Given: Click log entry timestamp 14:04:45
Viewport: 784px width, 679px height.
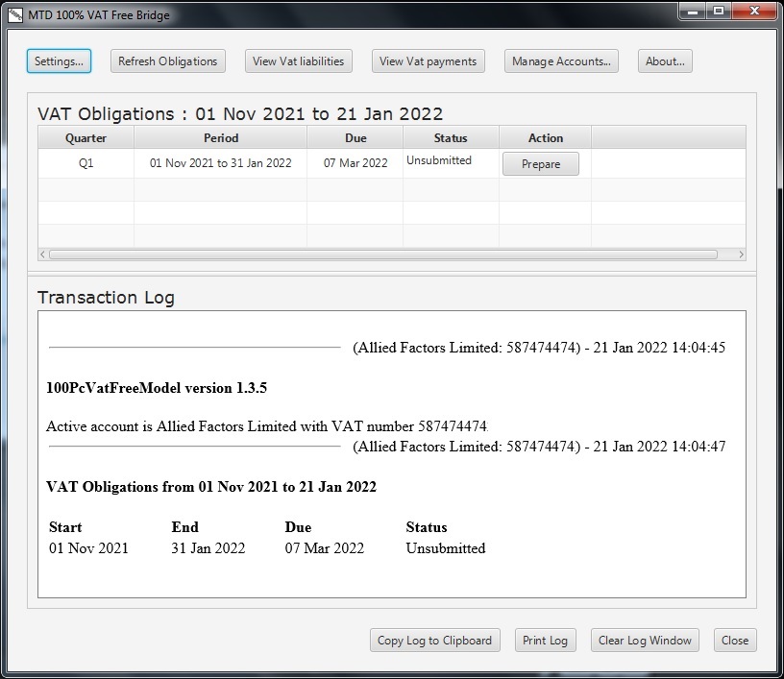Looking at the screenshot, I should tap(699, 348).
